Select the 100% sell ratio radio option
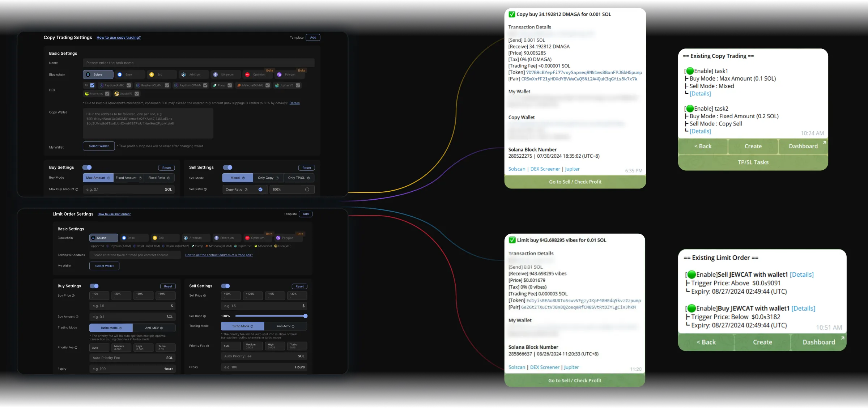 (x=307, y=190)
